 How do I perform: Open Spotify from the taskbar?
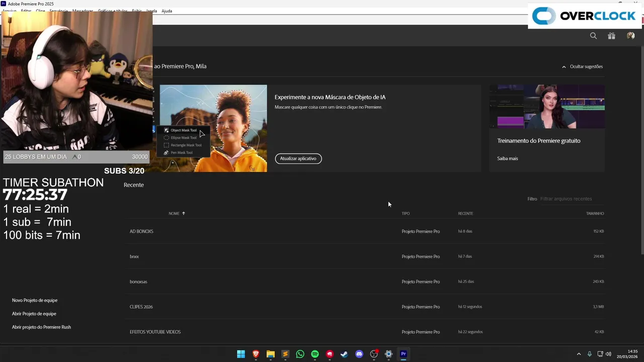pos(315,354)
